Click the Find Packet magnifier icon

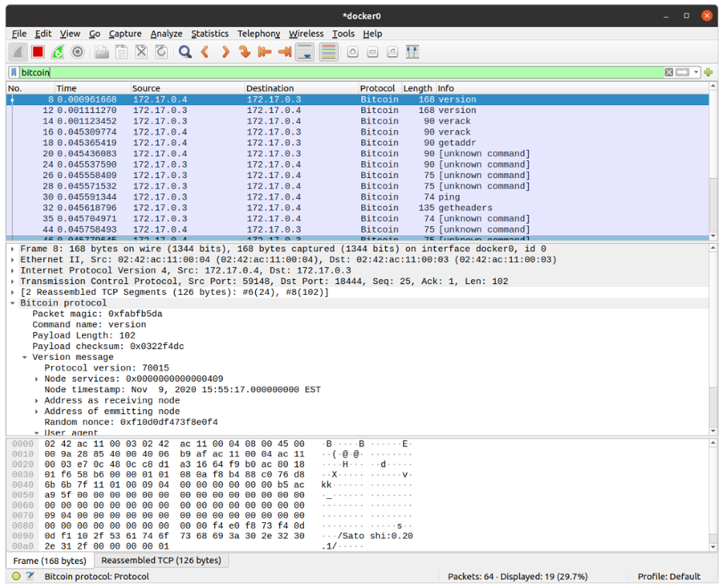[x=185, y=52]
